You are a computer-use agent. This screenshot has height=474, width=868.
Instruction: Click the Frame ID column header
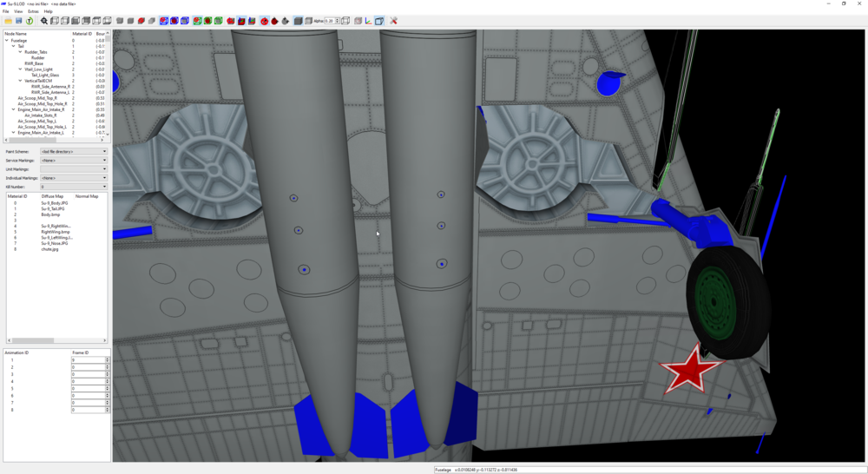tap(80, 352)
